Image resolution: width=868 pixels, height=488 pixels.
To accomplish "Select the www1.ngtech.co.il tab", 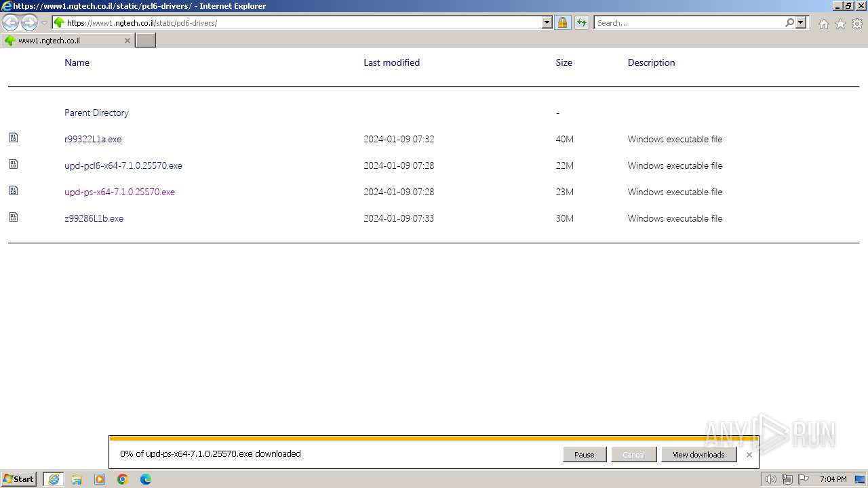I will (x=66, y=41).
